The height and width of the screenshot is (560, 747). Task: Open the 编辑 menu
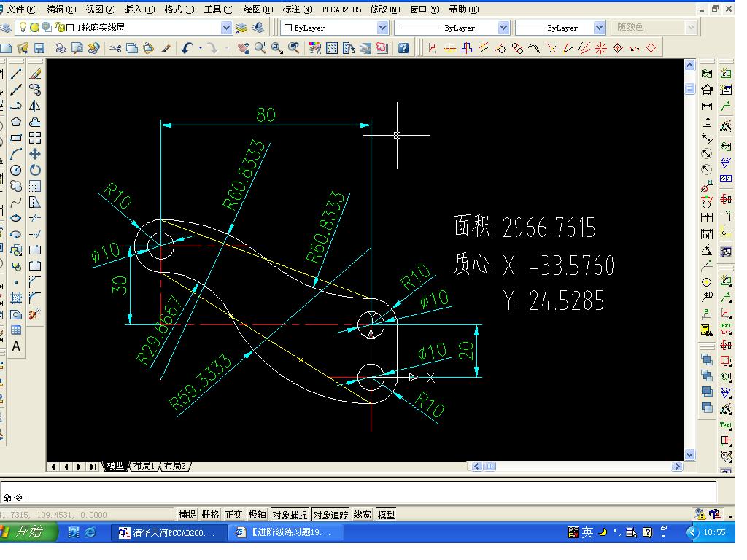pyautogui.click(x=61, y=9)
